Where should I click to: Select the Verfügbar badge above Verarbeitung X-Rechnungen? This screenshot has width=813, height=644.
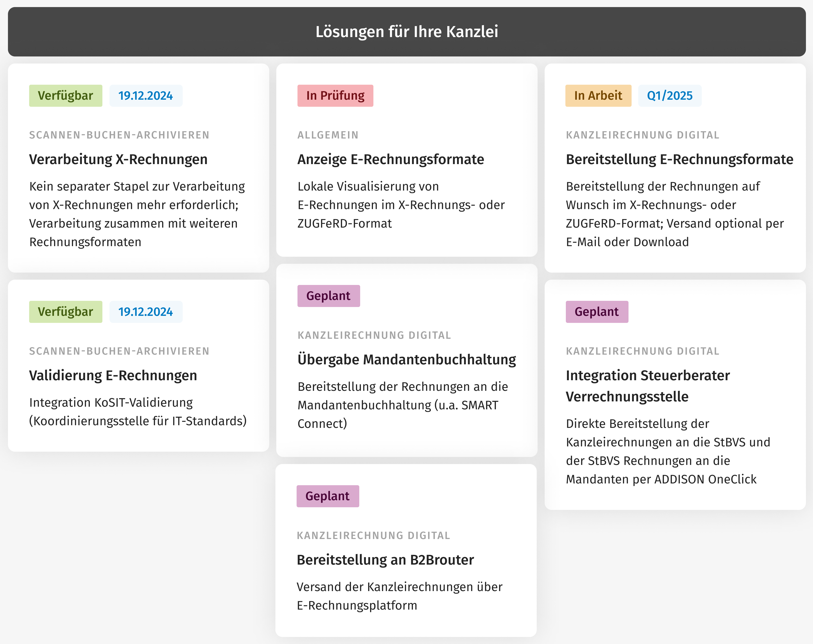pos(66,96)
